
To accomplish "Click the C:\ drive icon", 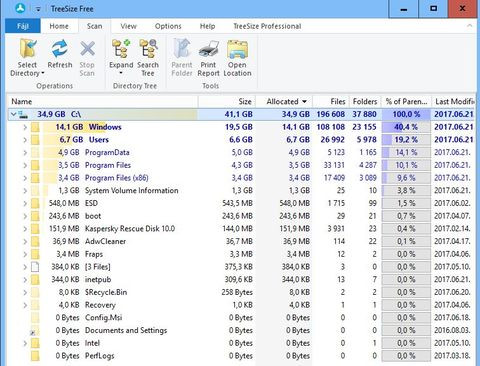I will pos(23,115).
